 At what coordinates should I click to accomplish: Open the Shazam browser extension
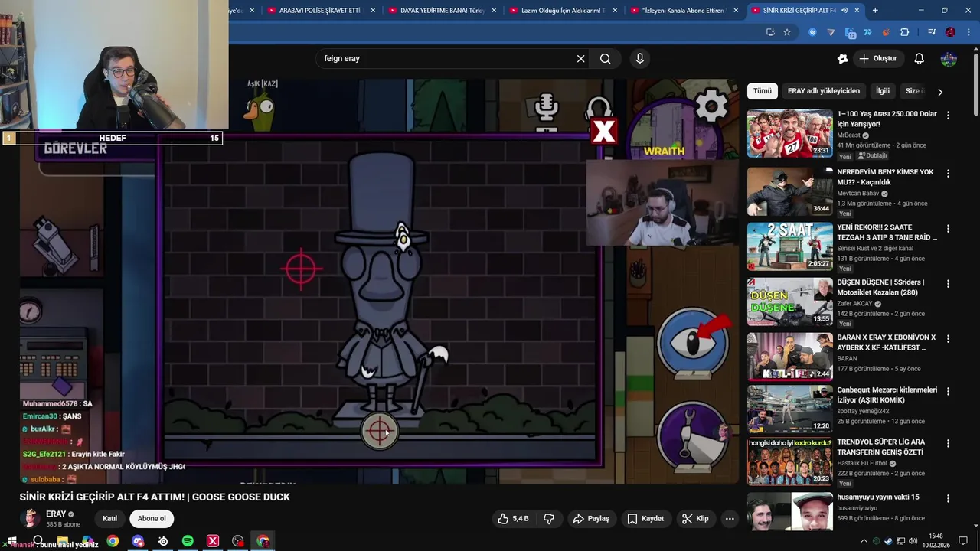click(x=812, y=32)
